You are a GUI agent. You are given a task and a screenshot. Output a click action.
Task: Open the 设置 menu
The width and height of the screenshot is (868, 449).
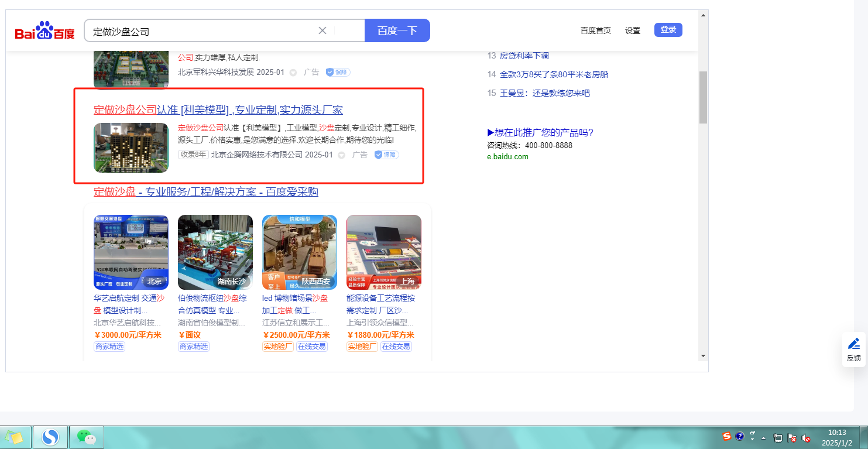pyautogui.click(x=633, y=30)
